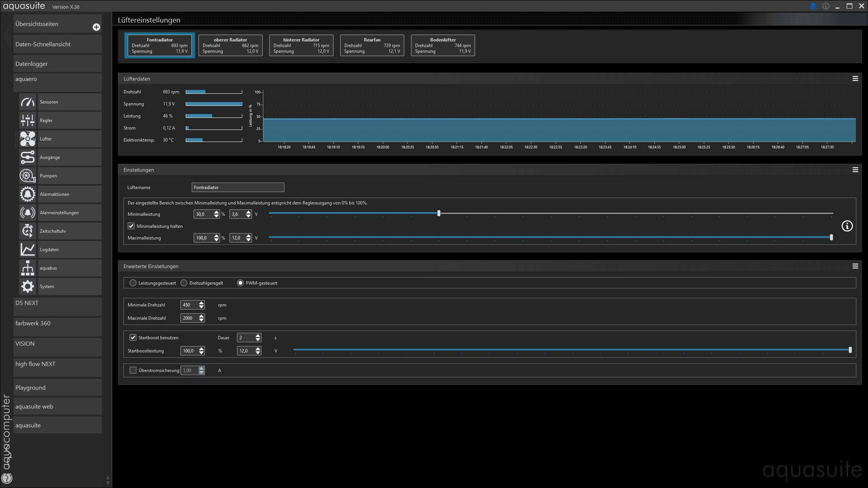This screenshot has height=488, width=868.
Task: Expand the D5 NEXT device section
Action: tap(57, 306)
